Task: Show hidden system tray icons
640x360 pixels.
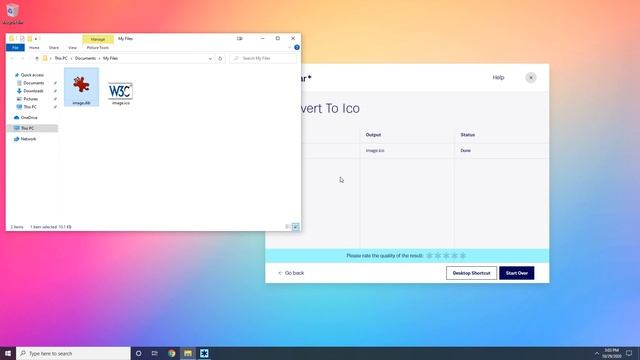Action: [597, 353]
